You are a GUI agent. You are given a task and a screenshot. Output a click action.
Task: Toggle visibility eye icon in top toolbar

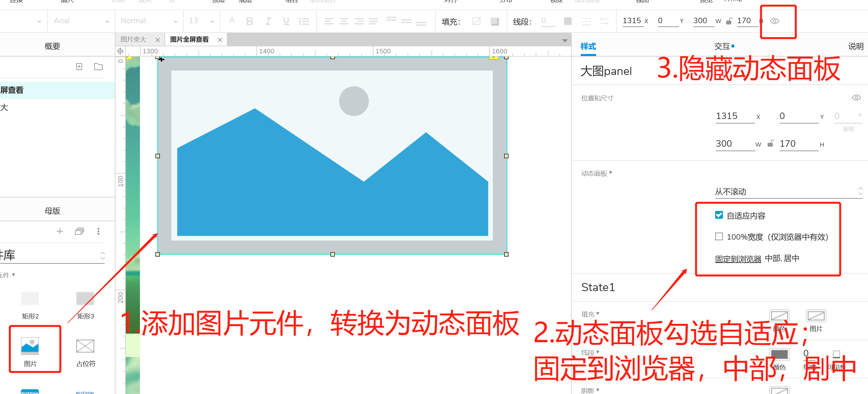[775, 21]
